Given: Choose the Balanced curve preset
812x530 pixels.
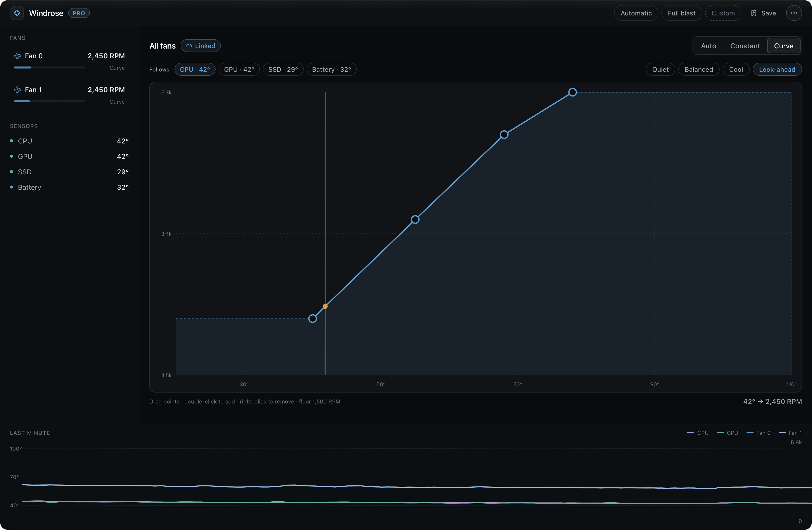Looking at the screenshot, I should tap(698, 69).
